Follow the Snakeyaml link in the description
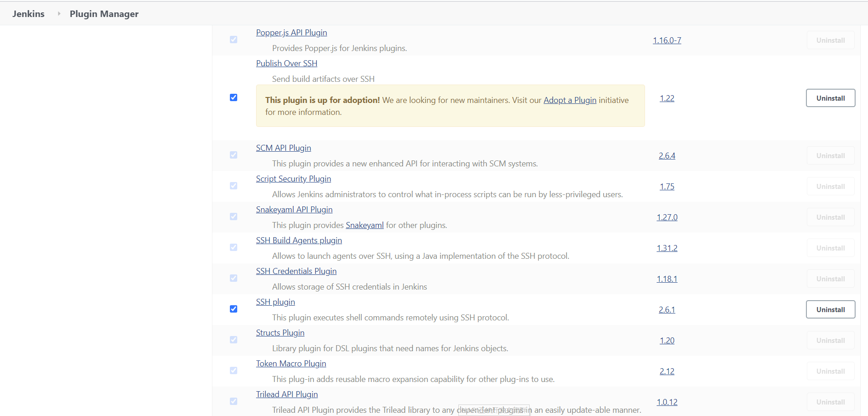This screenshot has width=868, height=416. [x=365, y=225]
